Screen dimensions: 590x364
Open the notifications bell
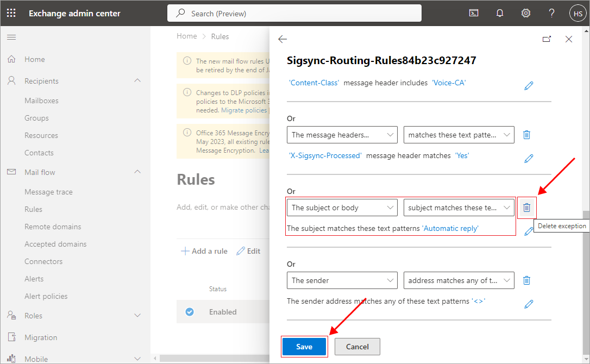point(500,13)
